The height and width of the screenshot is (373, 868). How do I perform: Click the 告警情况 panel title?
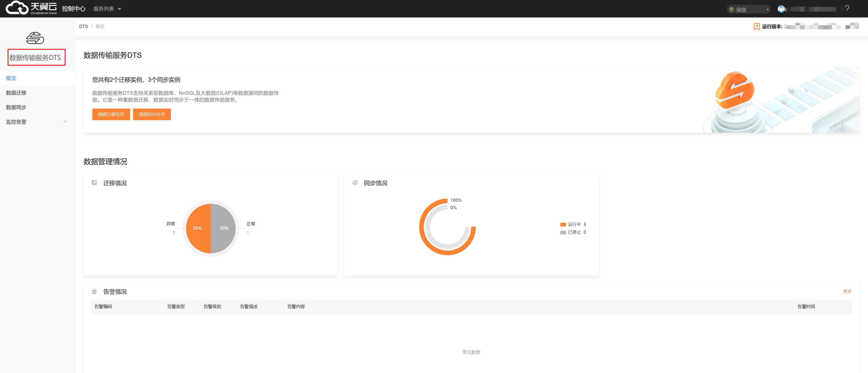coord(115,291)
